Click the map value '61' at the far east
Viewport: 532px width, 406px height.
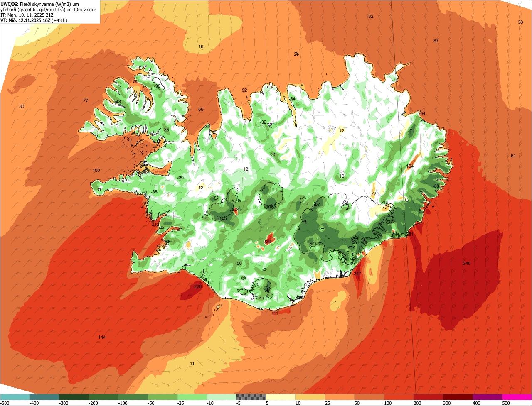pyautogui.click(x=513, y=156)
